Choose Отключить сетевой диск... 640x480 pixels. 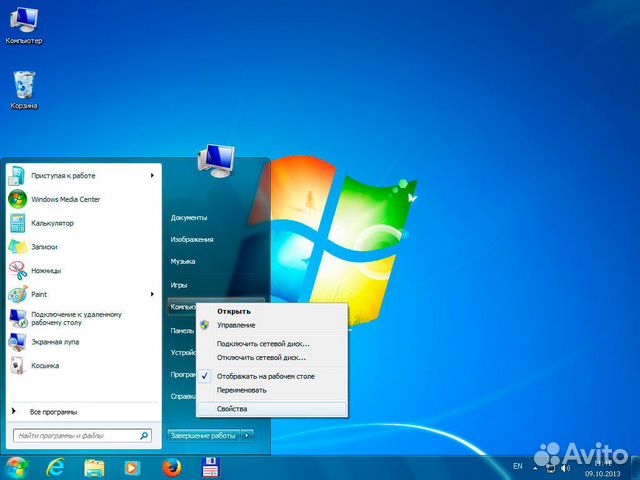[261, 358]
